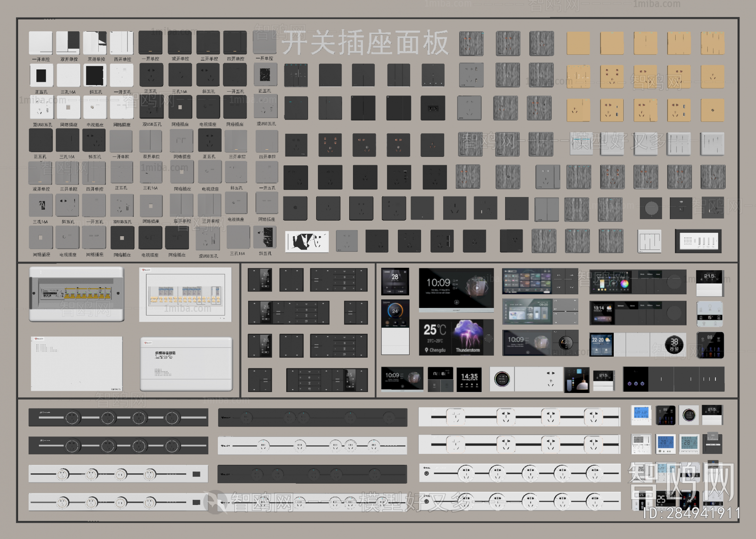Image resolution: width=756 pixels, height=539 pixels.
Task: Select the gray circuit breaker distribution box
Action: pyautogui.click(x=77, y=294)
